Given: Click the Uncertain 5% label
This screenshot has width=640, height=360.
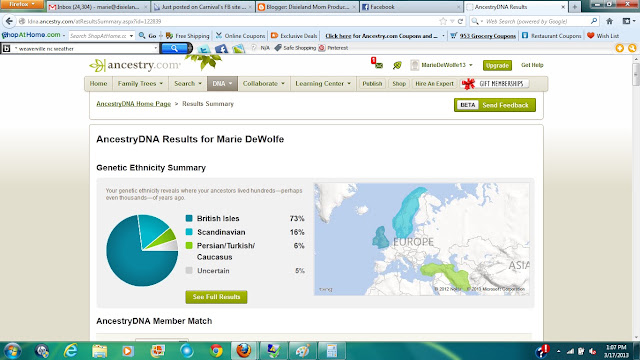Looking at the screenshot, I should [213, 271].
